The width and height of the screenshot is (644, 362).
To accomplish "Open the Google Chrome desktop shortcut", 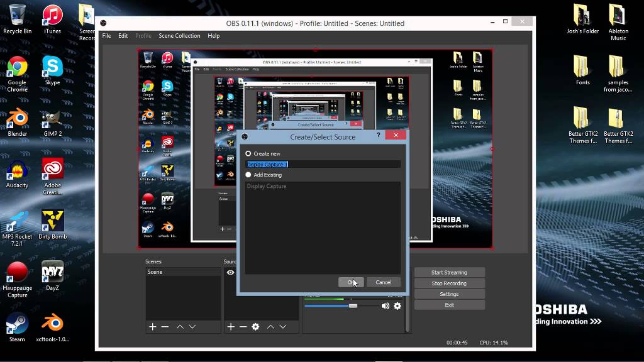I will click(x=17, y=74).
